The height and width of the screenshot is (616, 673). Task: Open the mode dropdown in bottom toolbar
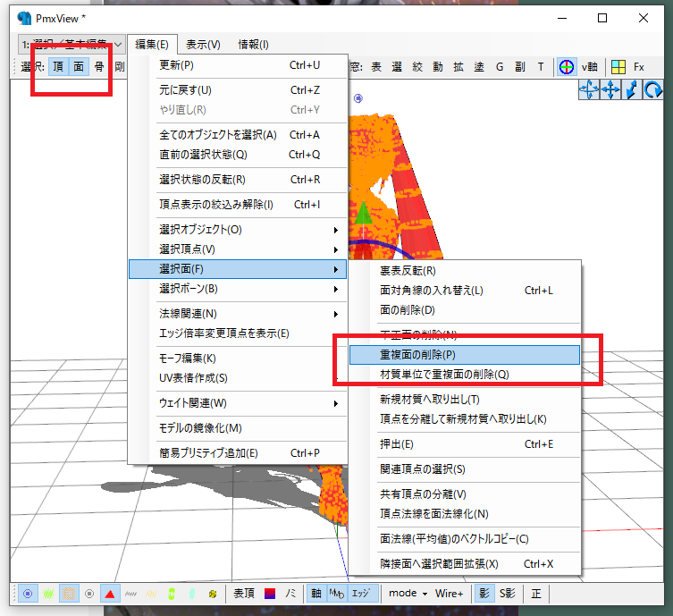(408, 594)
